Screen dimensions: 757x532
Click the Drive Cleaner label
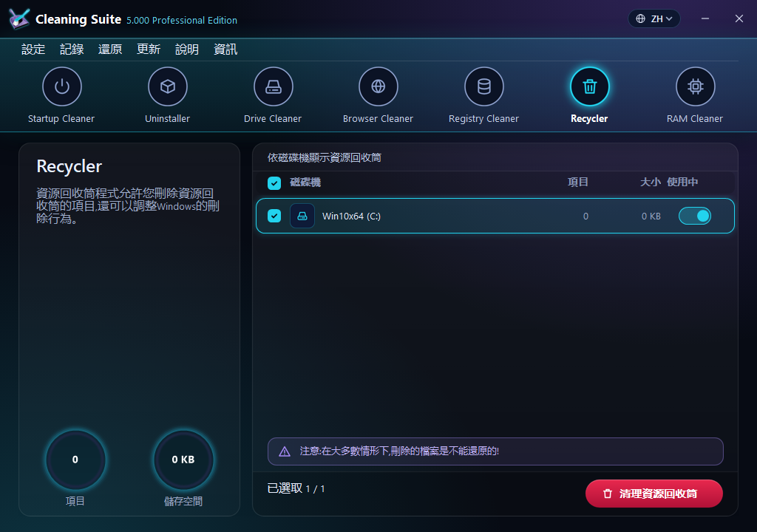[273, 119]
